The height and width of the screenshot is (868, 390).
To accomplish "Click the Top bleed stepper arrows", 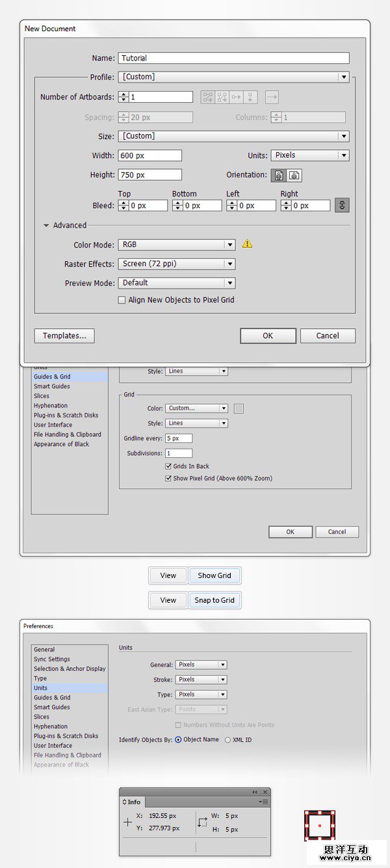I will [x=123, y=205].
